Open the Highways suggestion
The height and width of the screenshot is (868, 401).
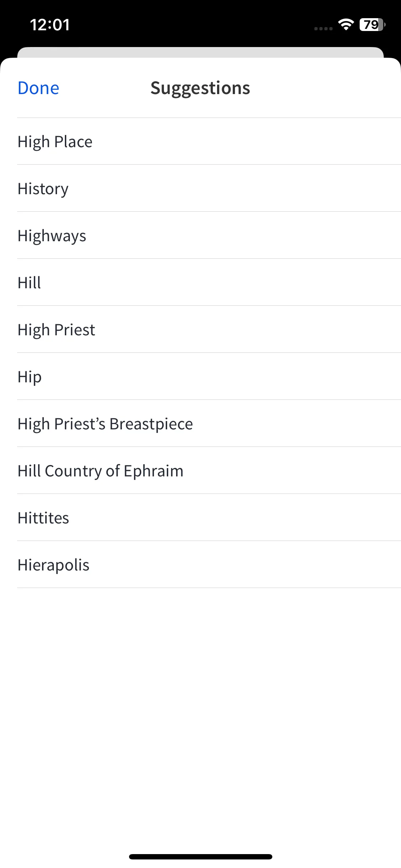pyautogui.click(x=209, y=236)
